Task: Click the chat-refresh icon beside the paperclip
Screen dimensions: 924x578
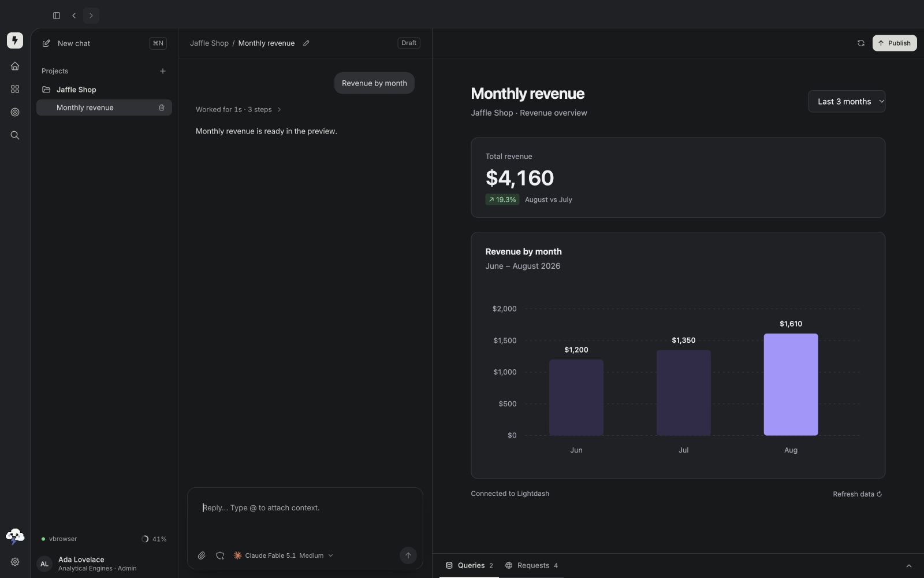Action: click(x=220, y=555)
